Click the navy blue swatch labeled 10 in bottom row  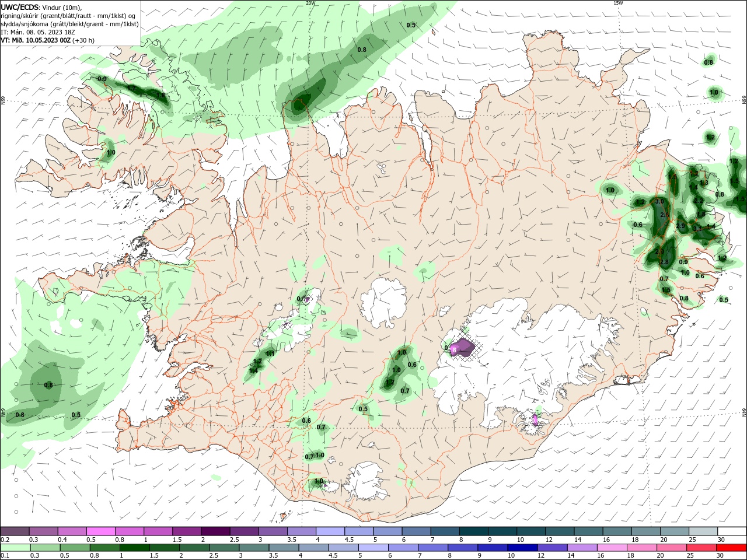(522, 548)
